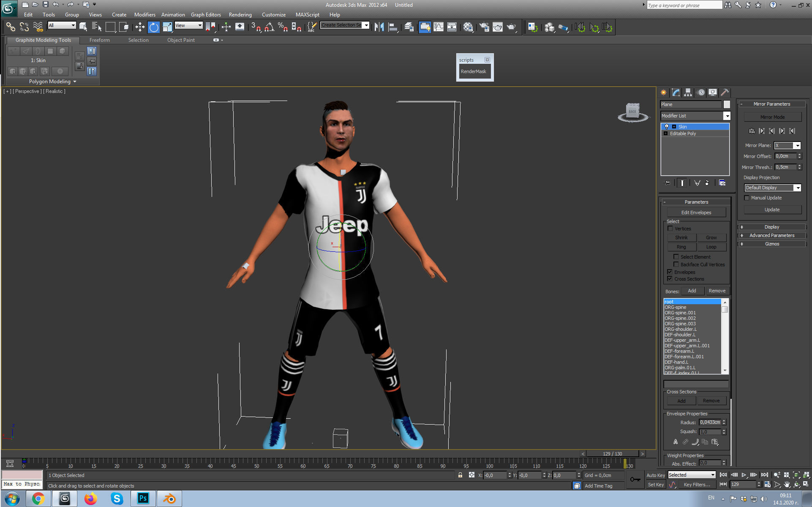The image size is (812, 507).
Task: Switch to the Motion command panel
Action: pyautogui.click(x=701, y=93)
